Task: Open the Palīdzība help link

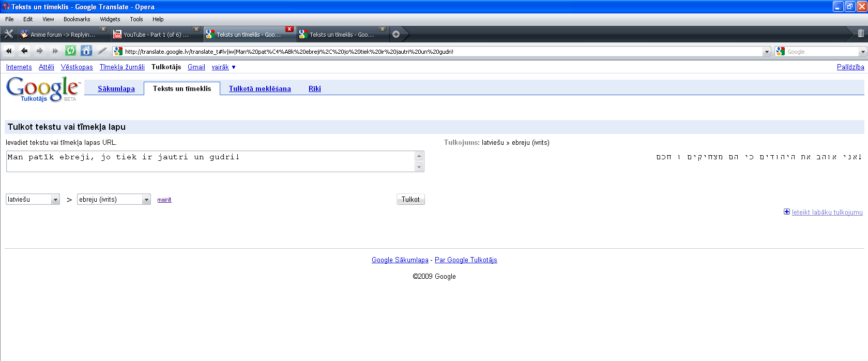Action: pyautogui.click(x=850, y=67)
